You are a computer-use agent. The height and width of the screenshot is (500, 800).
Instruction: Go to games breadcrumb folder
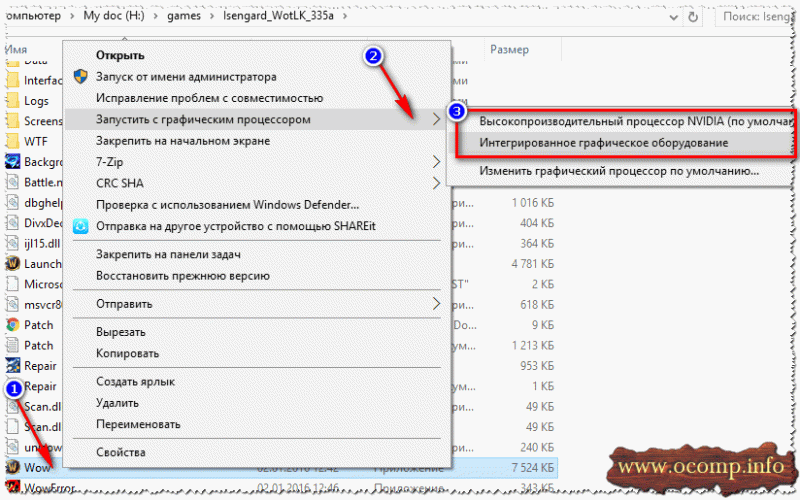point(184,16)
